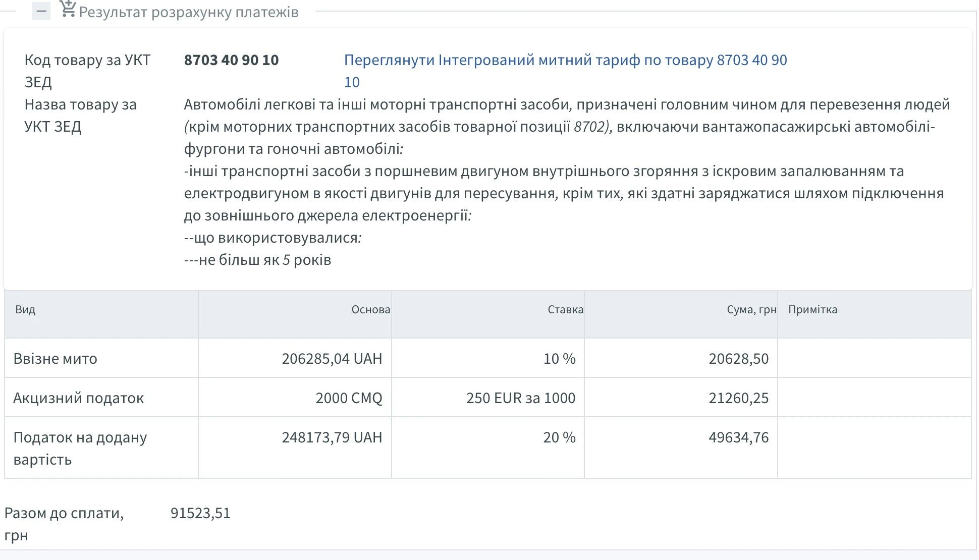This screenshot has height=560, width=979.
Task: Click the Код товару за УКТ ЗЕД label
Action: point(86,71)
